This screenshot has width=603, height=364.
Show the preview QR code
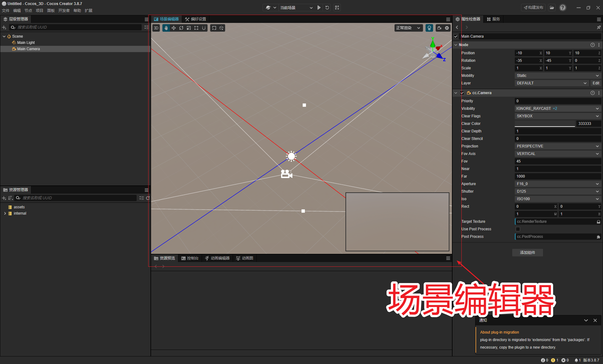click(x=337, y=8)
